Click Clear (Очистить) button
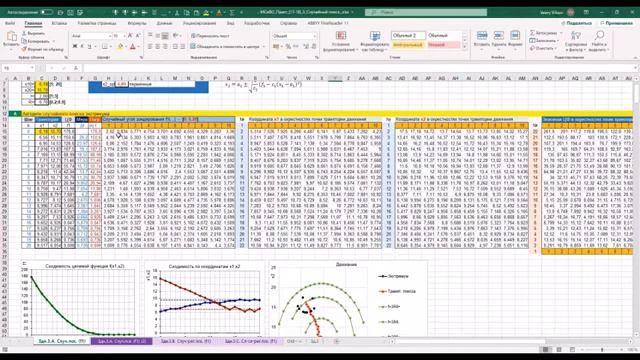Screen dimensions: 640x360 (542, 48)
